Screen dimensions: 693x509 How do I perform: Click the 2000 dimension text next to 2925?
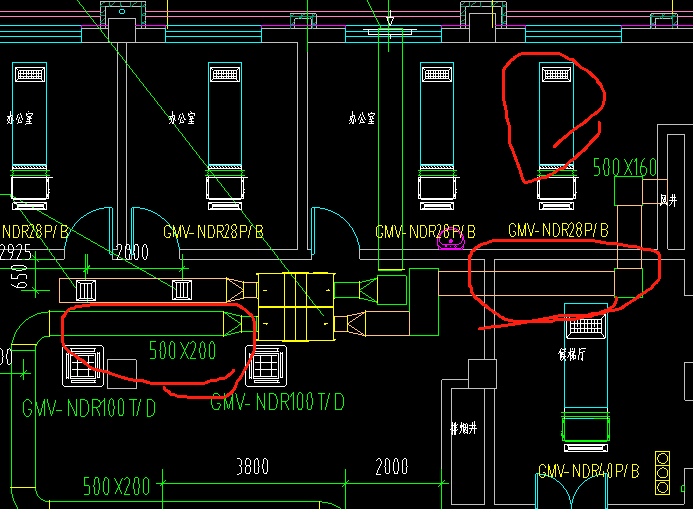132,252
